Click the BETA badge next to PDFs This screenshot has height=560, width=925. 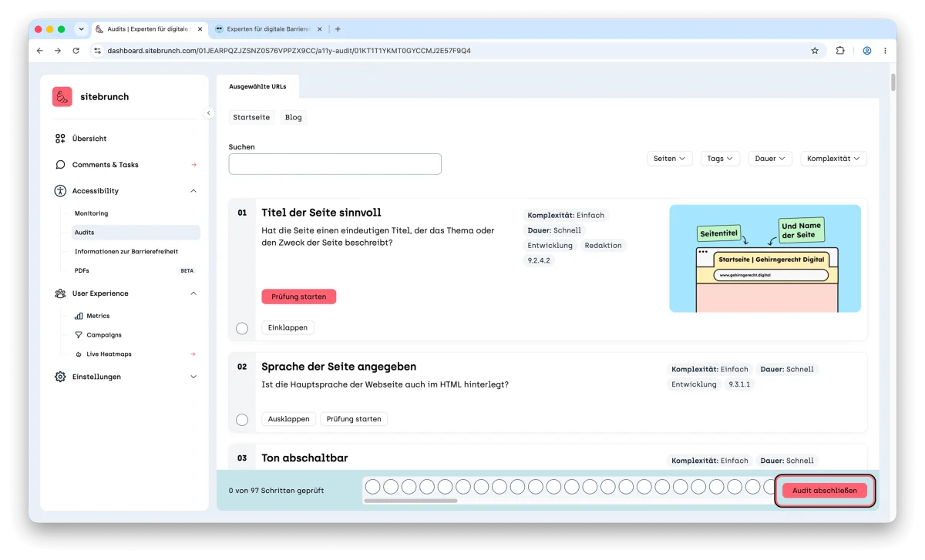point(187,271)
